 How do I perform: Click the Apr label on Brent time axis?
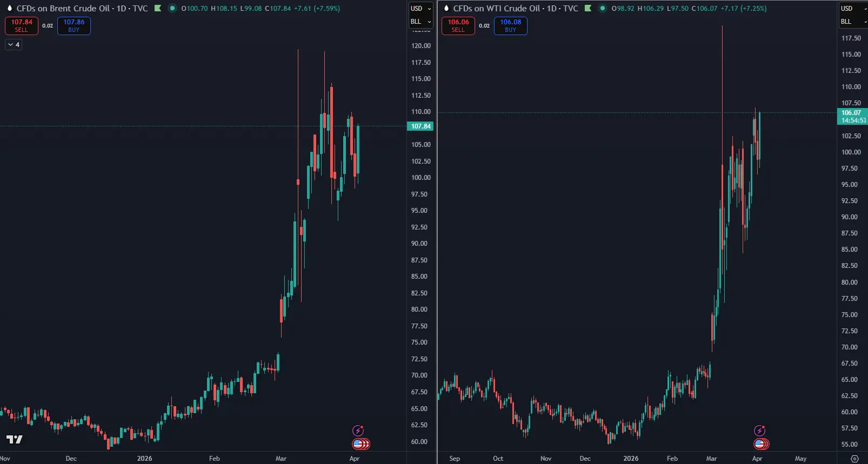[x=355, y=459]
